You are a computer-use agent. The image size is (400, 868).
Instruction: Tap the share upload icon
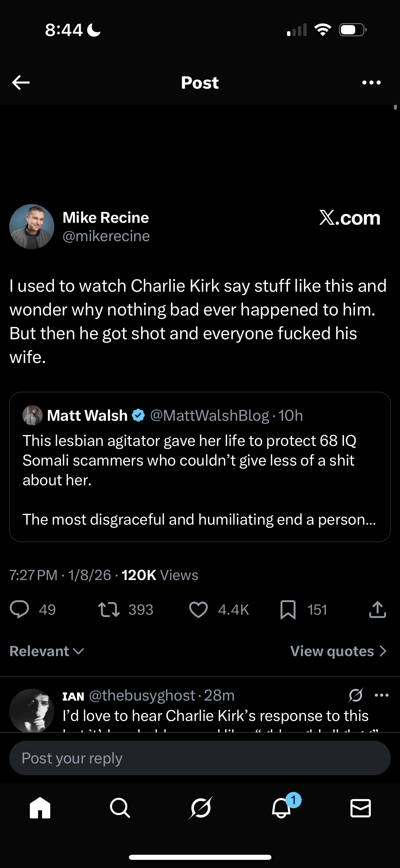point(377,609)
